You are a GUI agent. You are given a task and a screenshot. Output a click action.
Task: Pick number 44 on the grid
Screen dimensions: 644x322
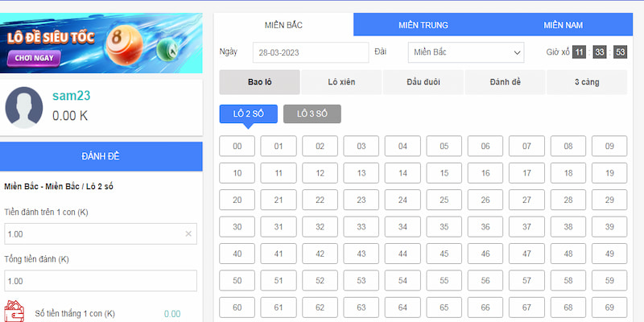(x=402, y=254)
